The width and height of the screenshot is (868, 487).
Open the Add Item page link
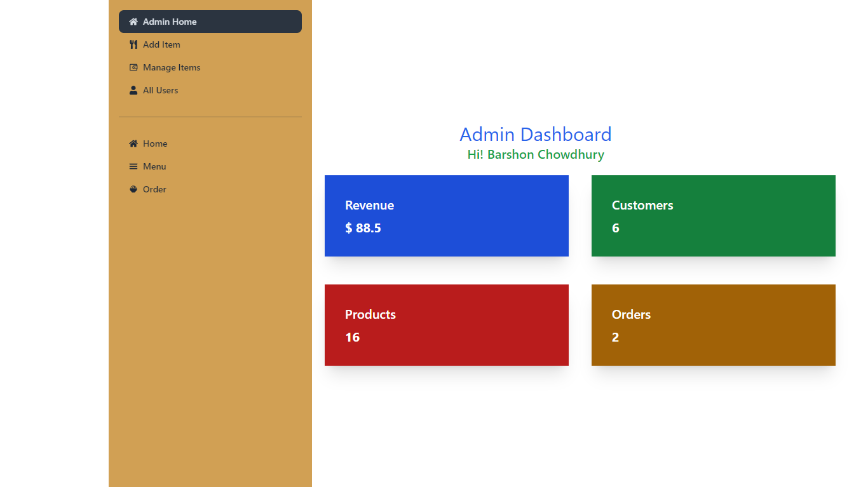[x=161, y=44]
